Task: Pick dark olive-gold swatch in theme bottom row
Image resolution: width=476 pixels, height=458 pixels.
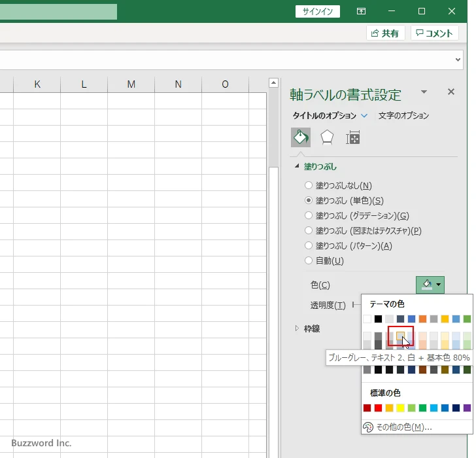Action: (x=445, y=370)
